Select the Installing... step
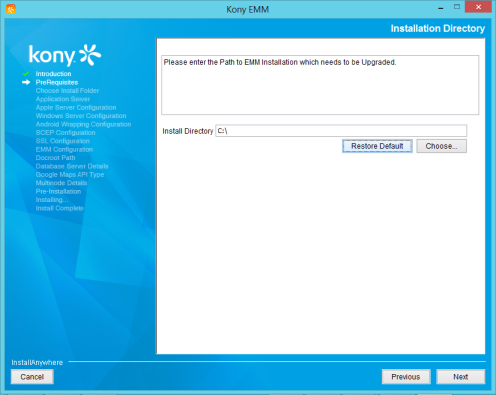Screen dimensions: 496x395 coord(52,200)
